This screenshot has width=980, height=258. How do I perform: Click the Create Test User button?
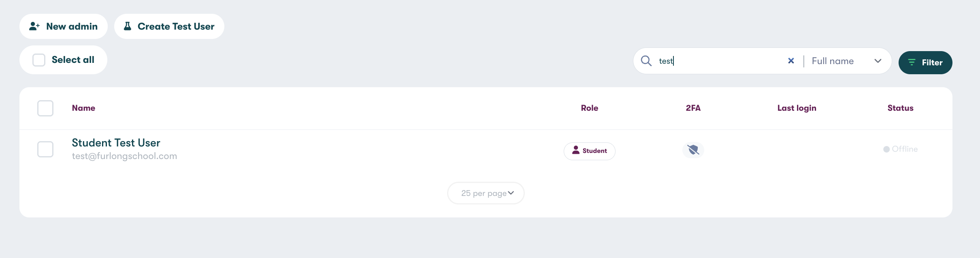click(x=169, y=26)
